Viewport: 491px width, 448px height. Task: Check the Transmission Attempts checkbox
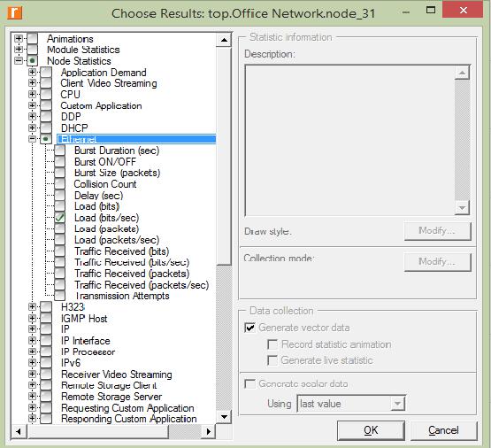pyautogui.click(x=59, y=296)
